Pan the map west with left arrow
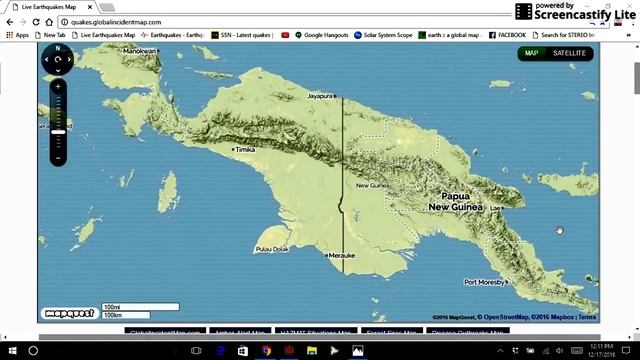 click(x=47, y=60)
